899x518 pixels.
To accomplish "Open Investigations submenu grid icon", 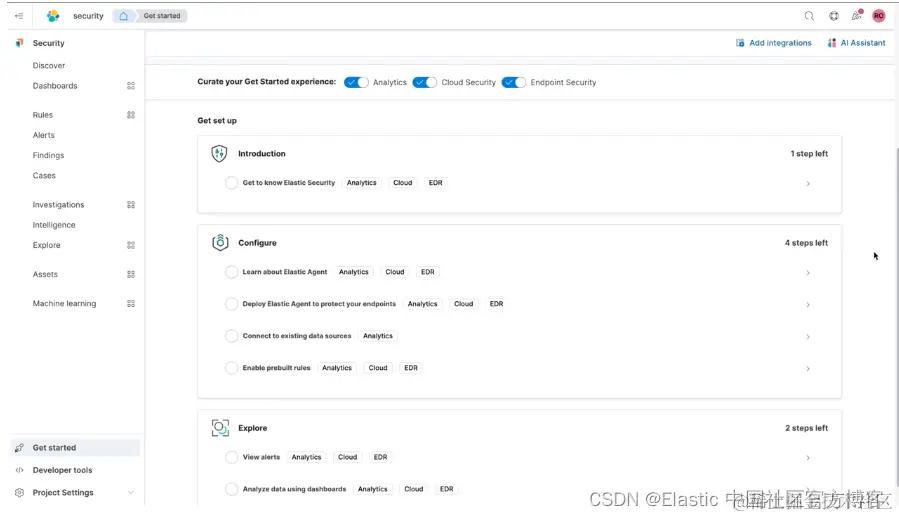I will click(131, 205).
